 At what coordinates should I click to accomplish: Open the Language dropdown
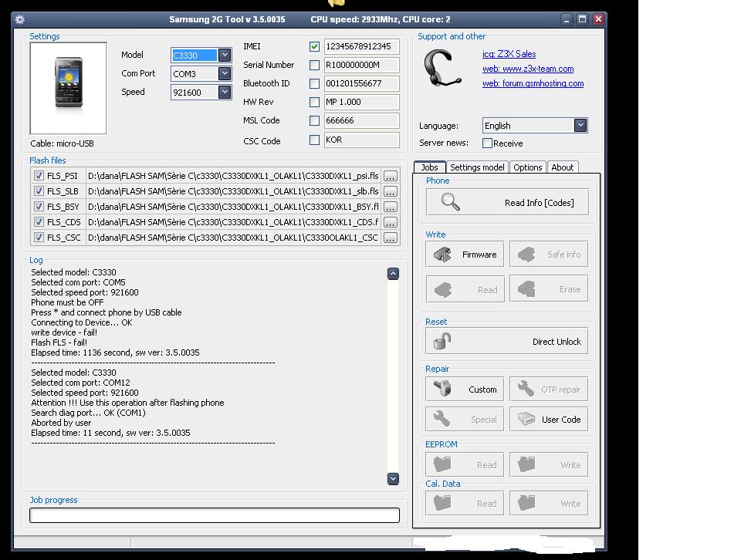click(580, 125)
